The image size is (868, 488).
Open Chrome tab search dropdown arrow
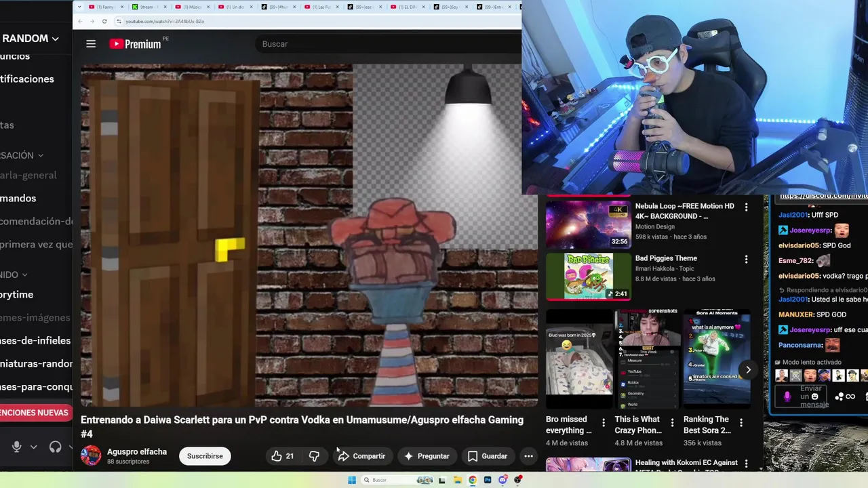(x=80, y=7)
